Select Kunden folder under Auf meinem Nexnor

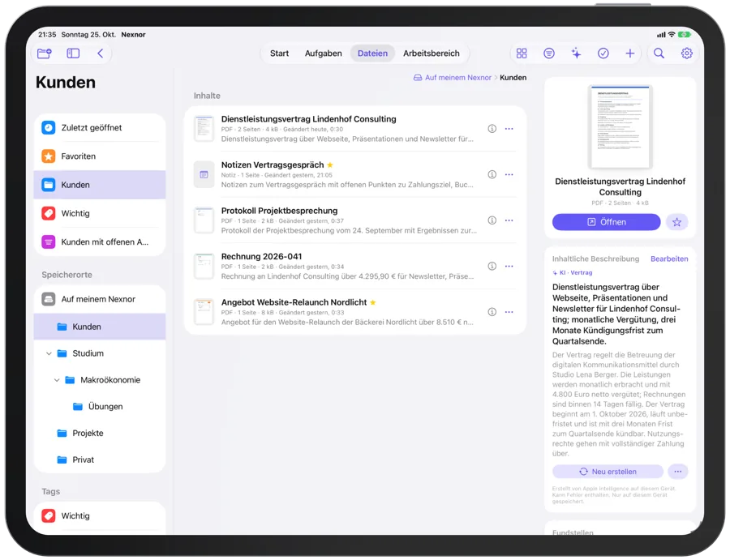100,327
